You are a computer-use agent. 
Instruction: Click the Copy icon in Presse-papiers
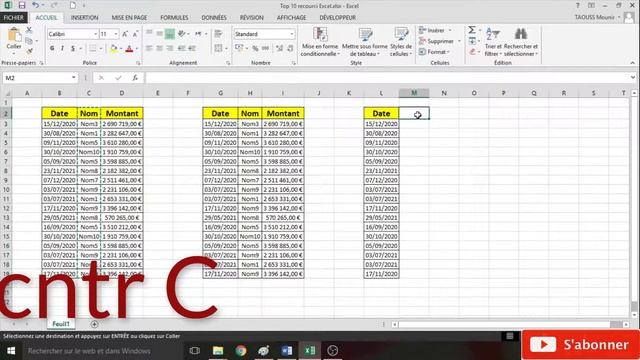(x=29, y=41)
